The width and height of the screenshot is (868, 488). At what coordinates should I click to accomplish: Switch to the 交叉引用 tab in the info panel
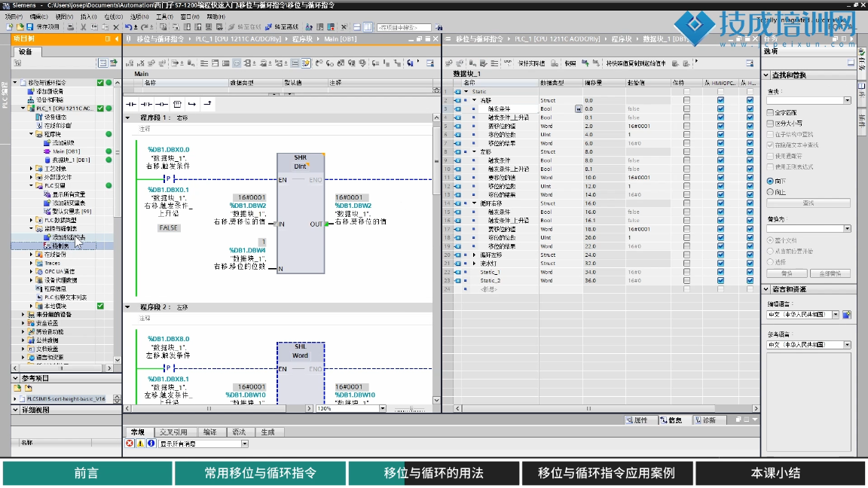(x=173, y=432)
